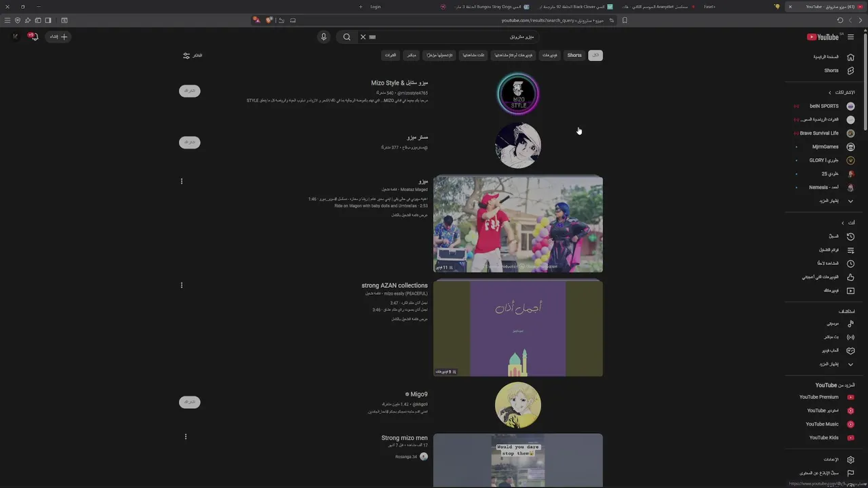Switch to the Black Clover browser tab

(x=575, y=7)
